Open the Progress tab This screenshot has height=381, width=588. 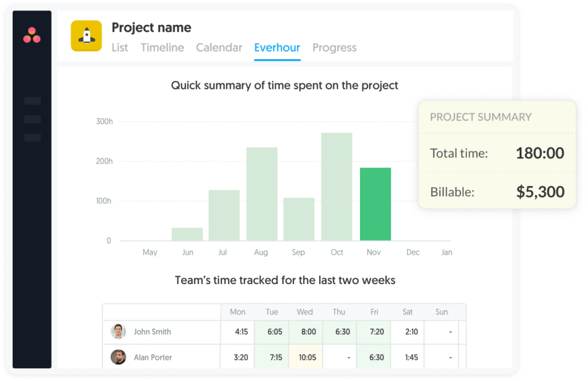click(x=334, y=48)
